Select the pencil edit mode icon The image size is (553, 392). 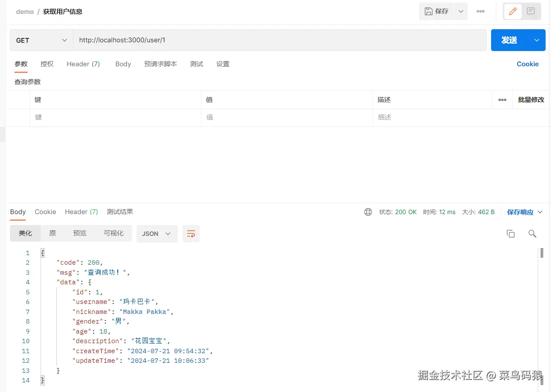click(x=513, y=11)
